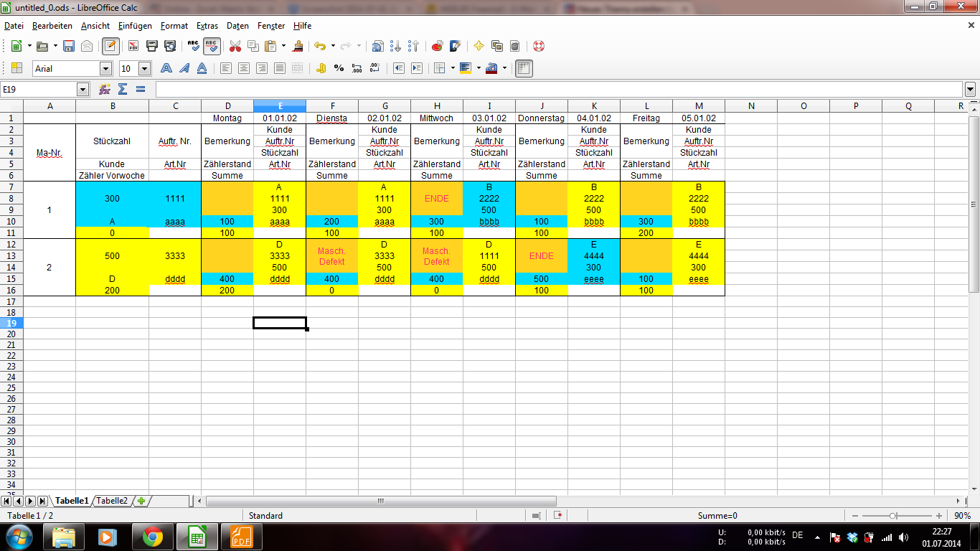Toggle Bold formatting
Image resolution: width=980 pixels, height=551 pixels.
tap(166, 68)
